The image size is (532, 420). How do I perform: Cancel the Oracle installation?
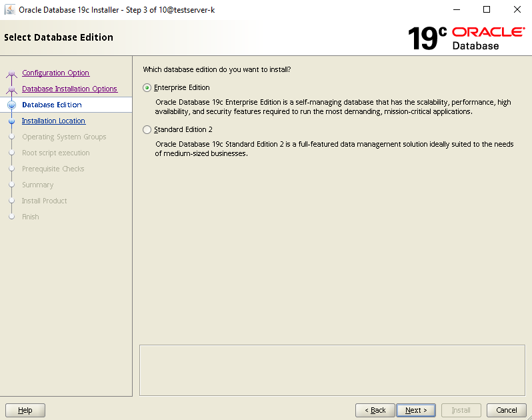coord(506,410)
